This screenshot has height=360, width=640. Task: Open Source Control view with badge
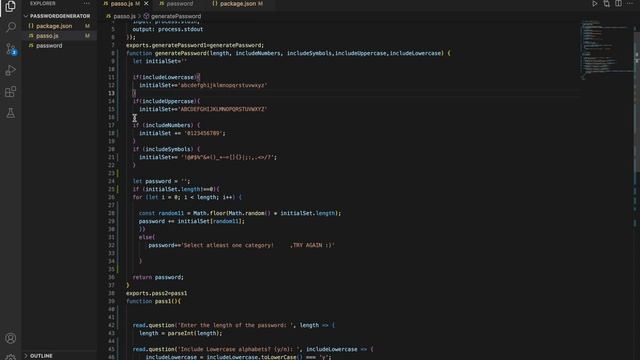click(x=11, y=49)
